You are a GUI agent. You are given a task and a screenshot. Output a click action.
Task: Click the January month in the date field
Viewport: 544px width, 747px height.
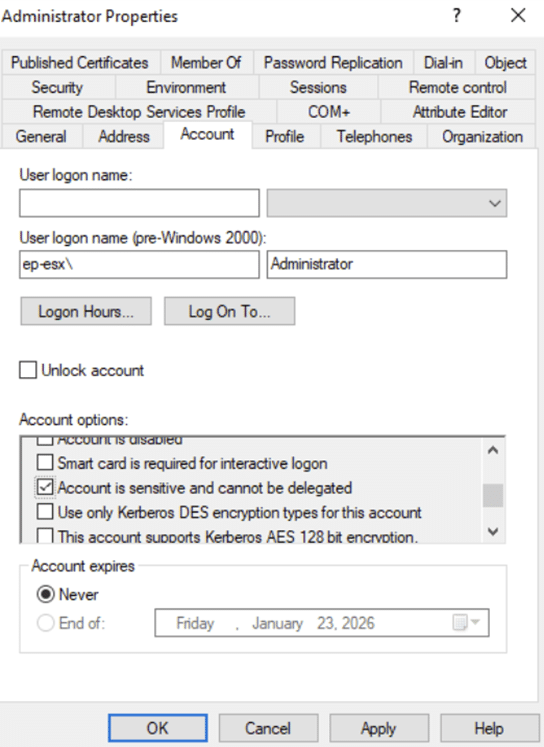point(278,623)
